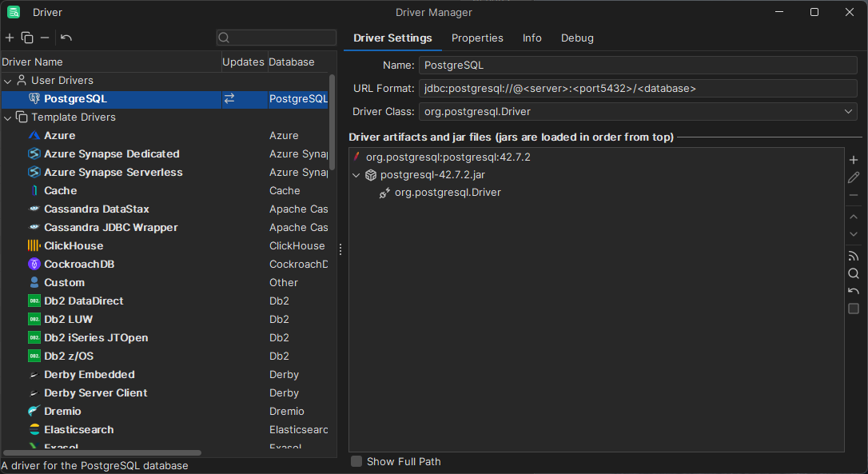Move artifact up with the up arrow
Image resolution: width=868 pixels, height=474 pixels.
(x=854, y=216)
